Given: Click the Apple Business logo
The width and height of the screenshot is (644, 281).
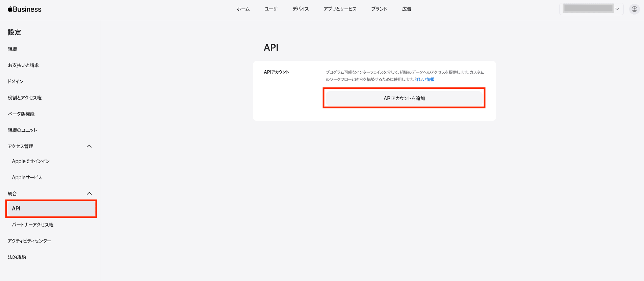Looking at the screenshot, I should (x=24, y=9).
